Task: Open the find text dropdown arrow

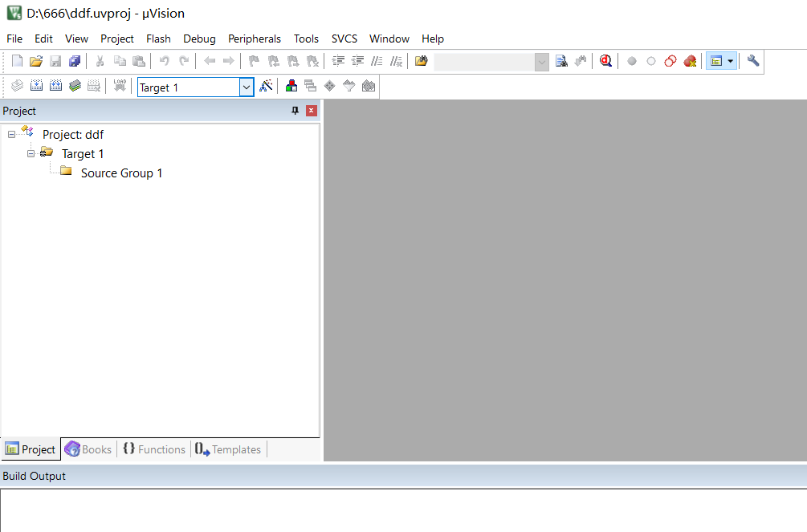Action: (x=541, y=62)
